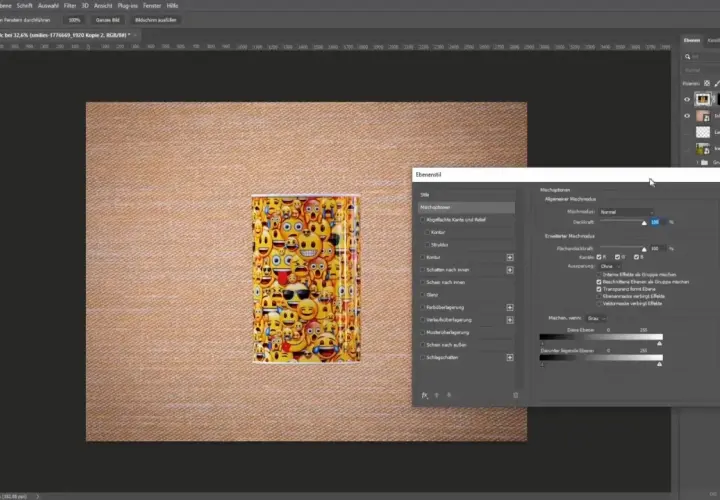
Task: Select Mischoptionen in the styles list
Action: point(466,208)
